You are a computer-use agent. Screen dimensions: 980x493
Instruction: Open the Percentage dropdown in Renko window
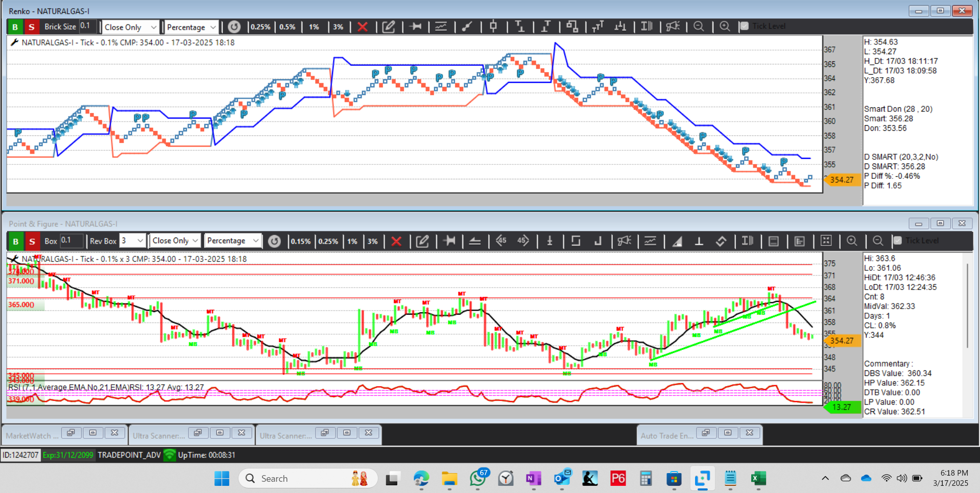(192, 27)
